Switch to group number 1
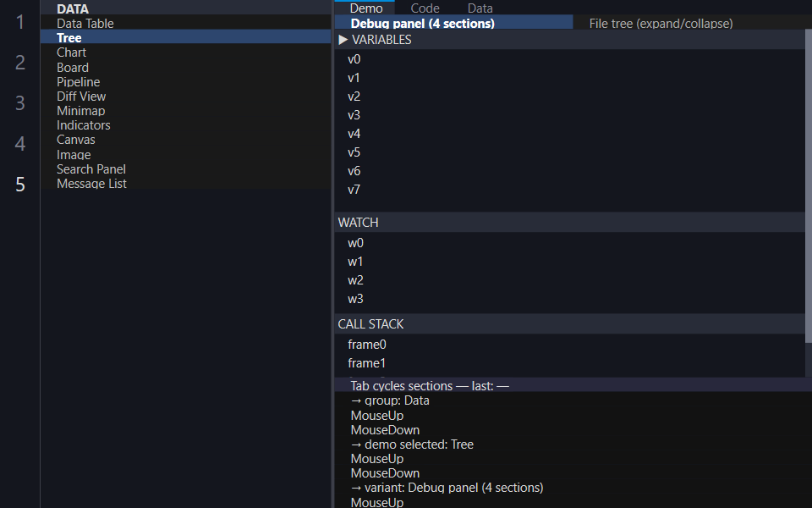 pyautogui.click(x=20, y=22)
